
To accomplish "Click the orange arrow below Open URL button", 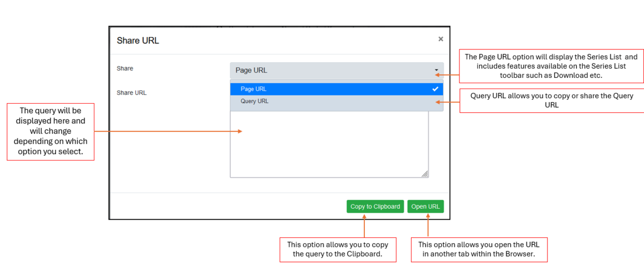I will (428, 225).
